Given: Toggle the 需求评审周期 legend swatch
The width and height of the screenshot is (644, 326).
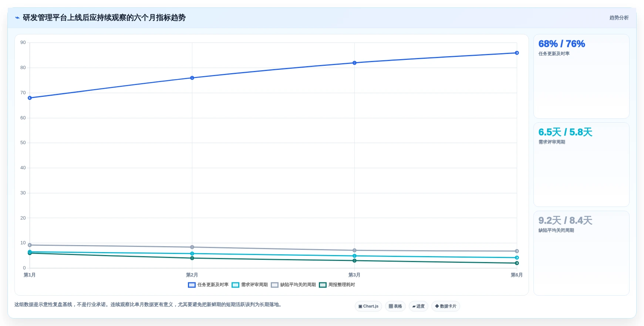Looking at the screenshot, I should [x=235, y=285].
